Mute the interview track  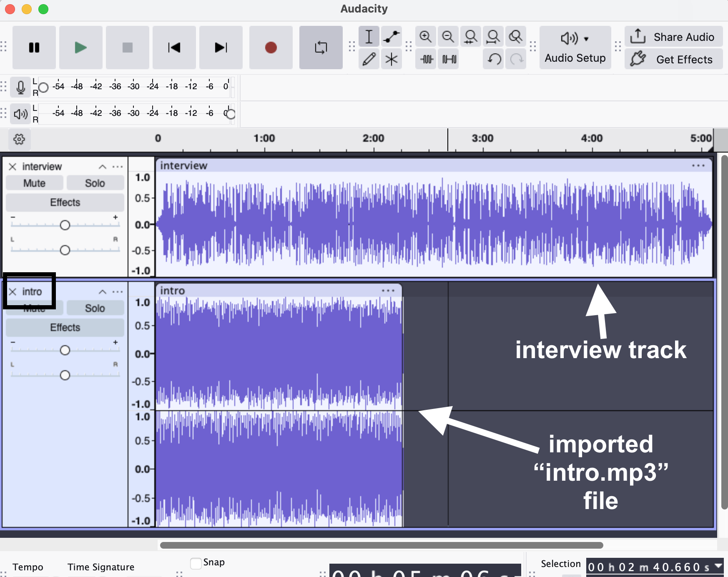34,183
